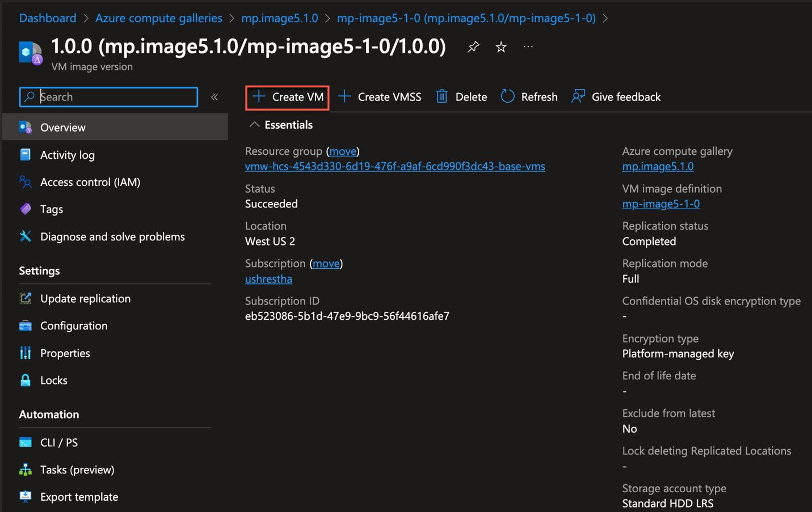
Task: Click move link beside Subscription
Action: pyautogui.click(x=326, y=264)
